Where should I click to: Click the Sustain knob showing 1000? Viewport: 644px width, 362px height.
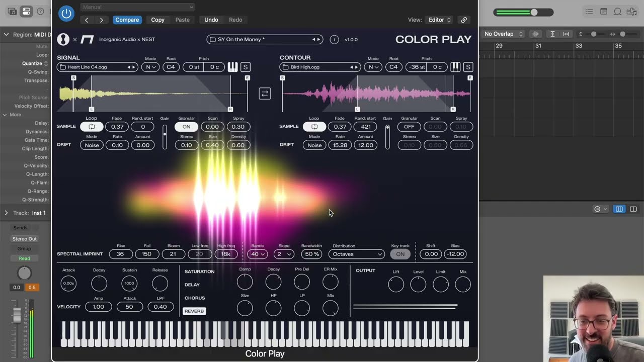pos(129,284)
